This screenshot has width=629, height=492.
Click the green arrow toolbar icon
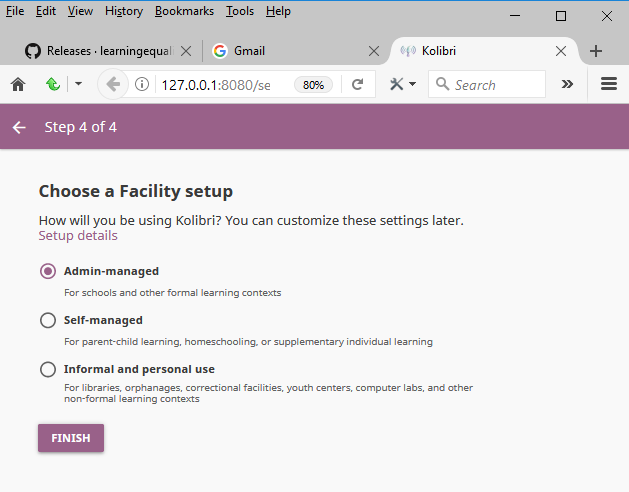53,84
